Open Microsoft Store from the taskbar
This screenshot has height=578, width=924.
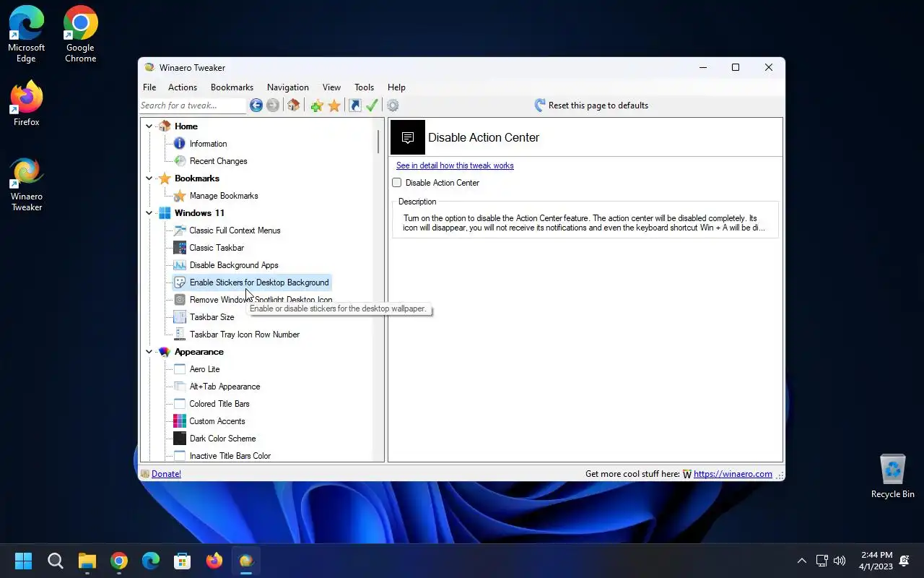[183, 561]
